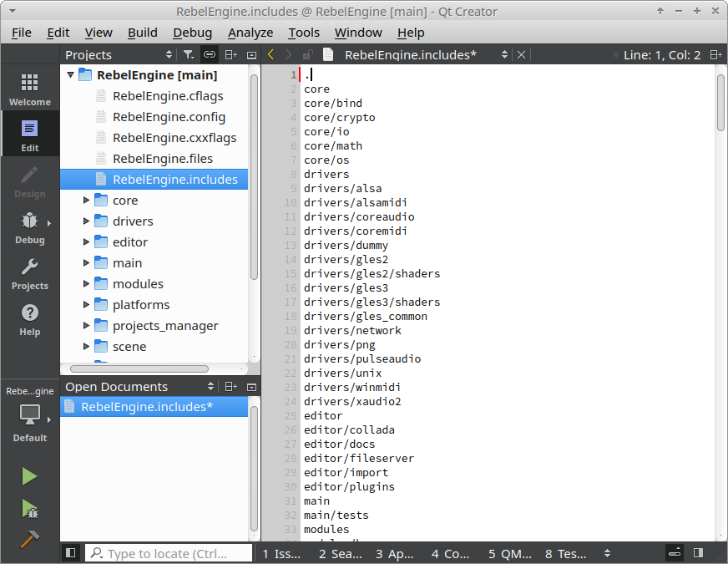
Task: Close the Projects side panel
Action: click(251, 55)
